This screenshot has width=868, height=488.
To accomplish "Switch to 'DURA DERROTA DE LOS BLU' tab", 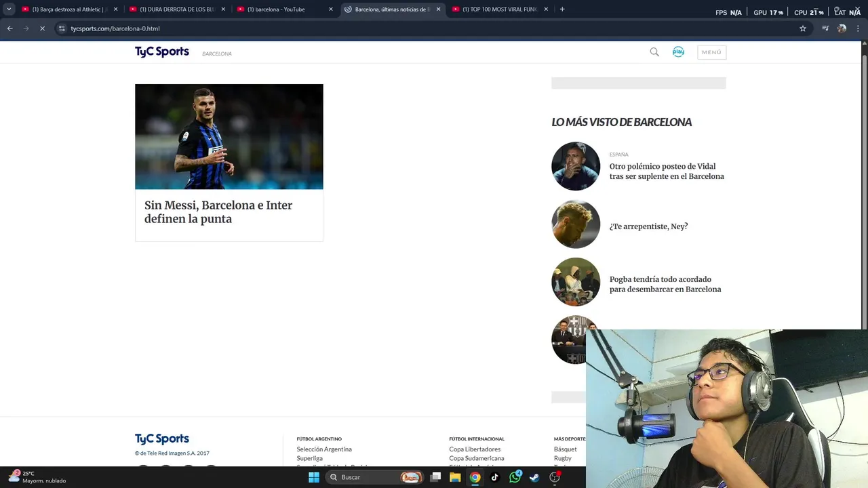I will (178, 9).
